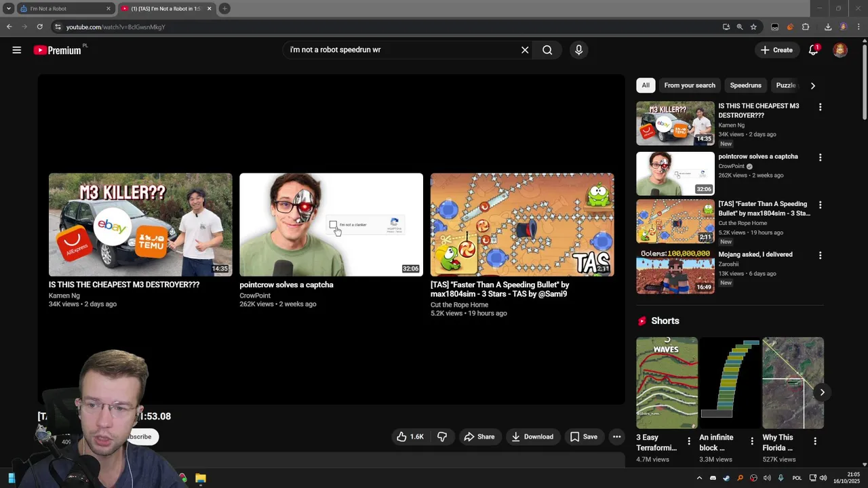The width and height of the screenshot is (868, 488).
Task: Click the Save button
Action: [584, 437]
